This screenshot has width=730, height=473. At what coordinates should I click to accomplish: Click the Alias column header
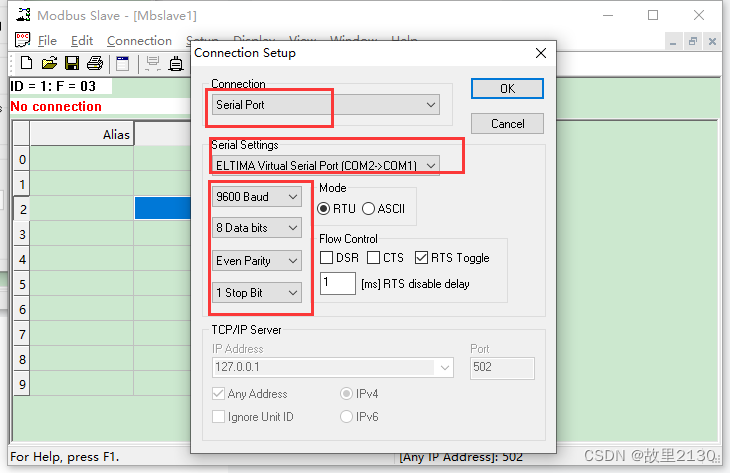(x=82, y=135)
